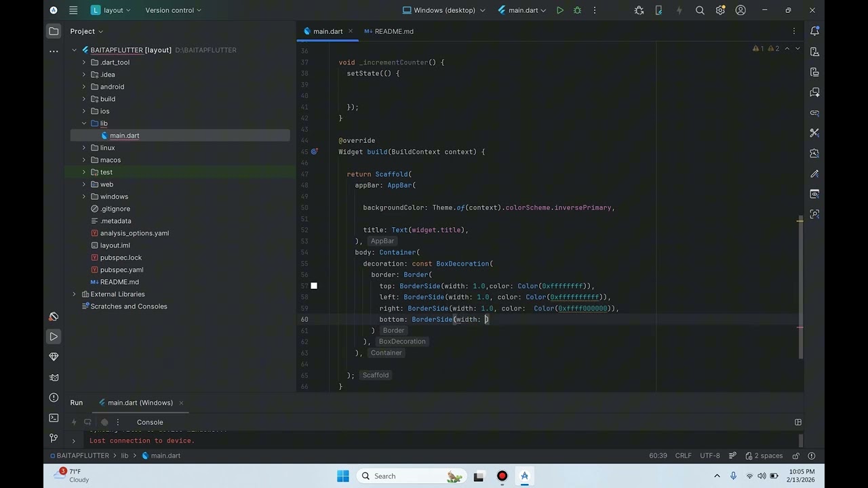Open the red recorder app in taskbar

point(502,476)
